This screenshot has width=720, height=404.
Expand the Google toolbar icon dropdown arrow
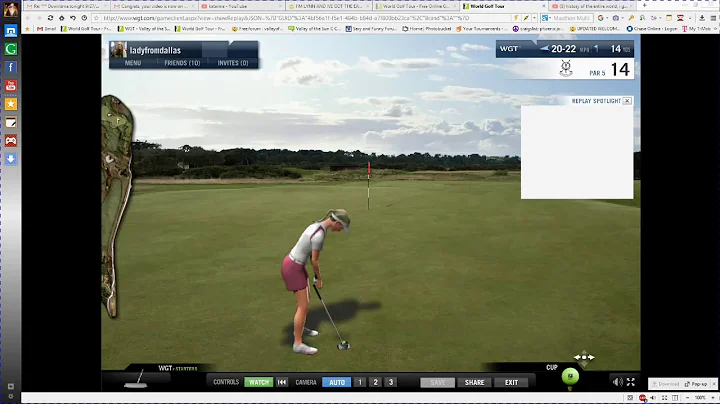[607, 18]
